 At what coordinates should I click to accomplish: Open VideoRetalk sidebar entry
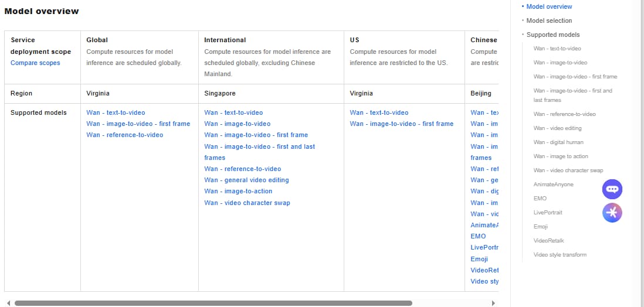pos(548,241)
